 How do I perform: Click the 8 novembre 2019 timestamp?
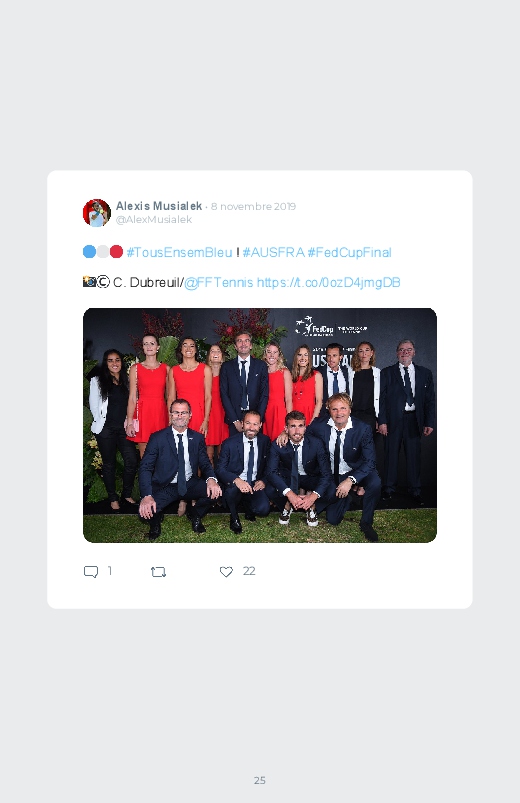[x=253, y=206]
